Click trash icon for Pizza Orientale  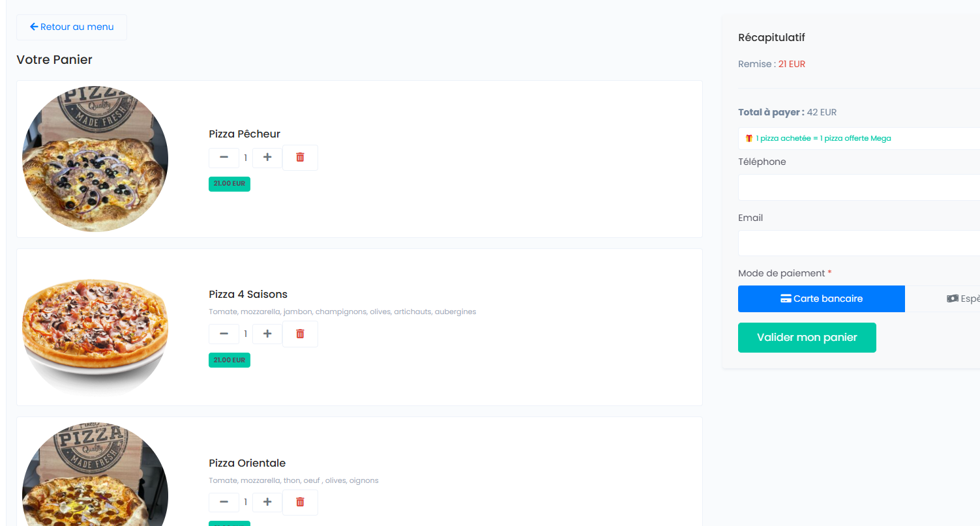coord(300,502)
